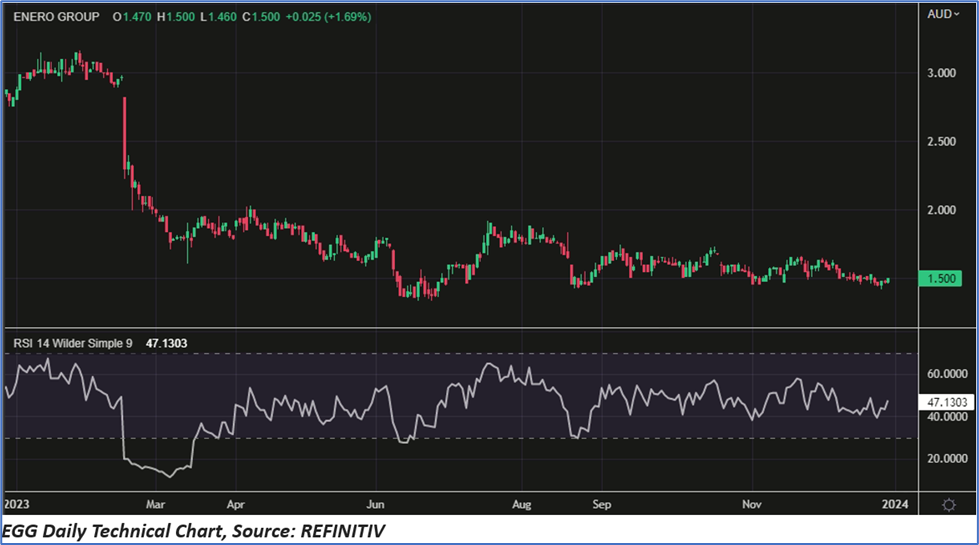Click the close value C1.500
The width and height of the screenshot is (979, 545).
261,17
